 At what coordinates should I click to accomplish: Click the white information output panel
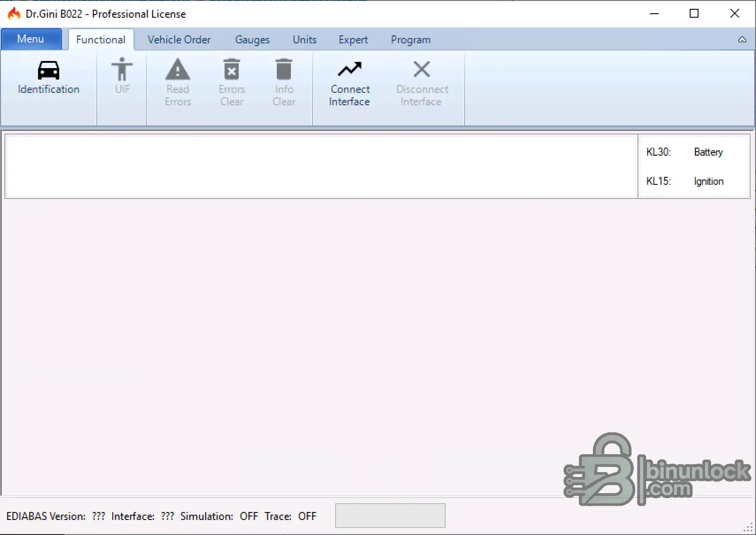coord(321,166)
